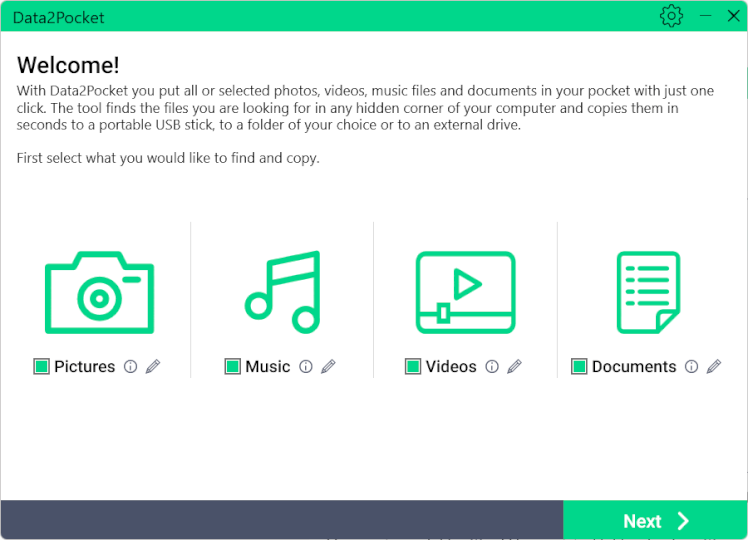The image size is (748, 540).
Task: Proceed with the Next button
Action: tap(655, 520)
